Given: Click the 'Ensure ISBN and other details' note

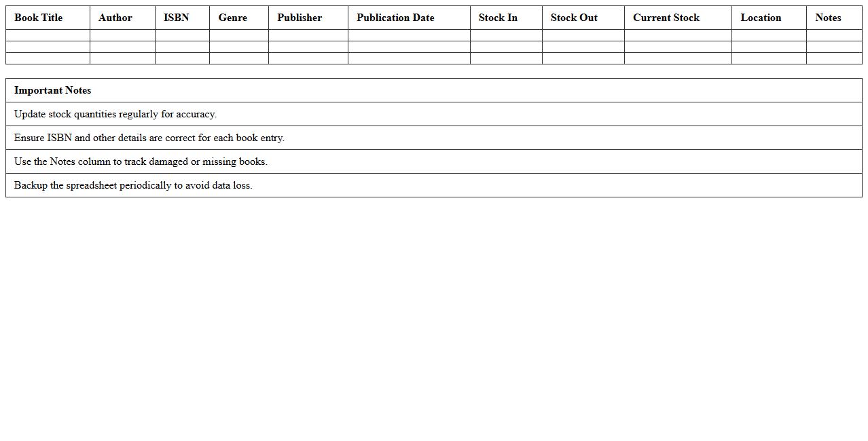Looking at the screenshot, I should click(149, 138).
